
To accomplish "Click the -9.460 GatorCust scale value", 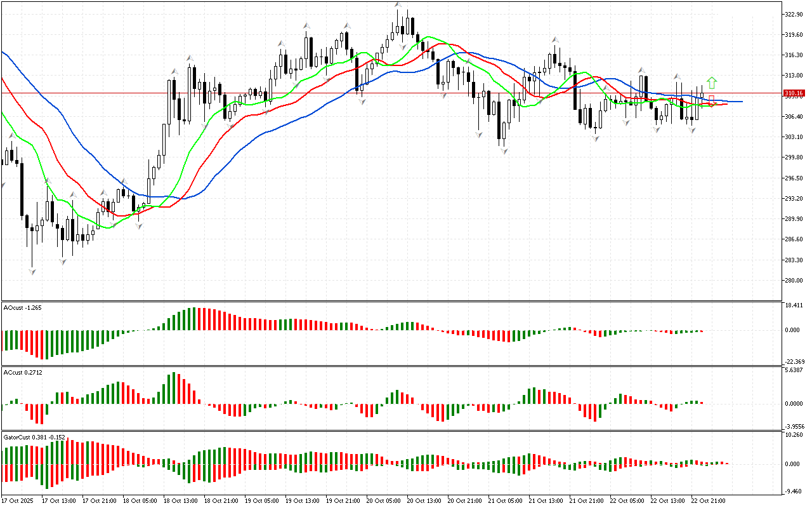I will click(794, 490).
